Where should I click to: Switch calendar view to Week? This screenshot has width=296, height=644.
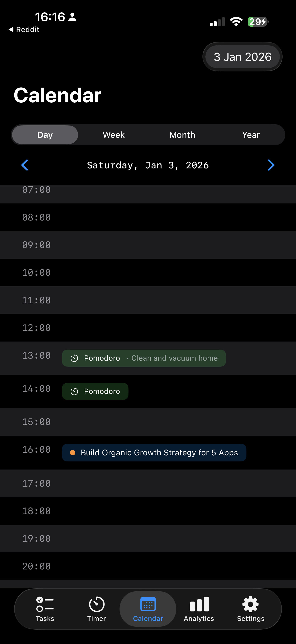(113, 135)
